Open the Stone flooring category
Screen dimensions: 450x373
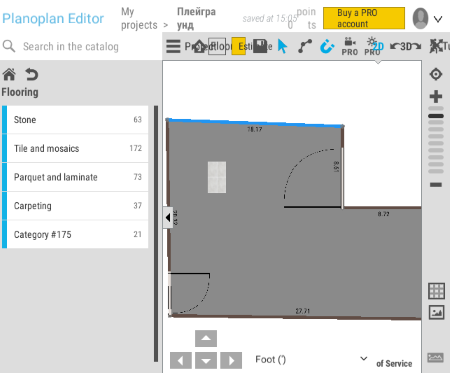pyautogui.click(x=75, y=120)
